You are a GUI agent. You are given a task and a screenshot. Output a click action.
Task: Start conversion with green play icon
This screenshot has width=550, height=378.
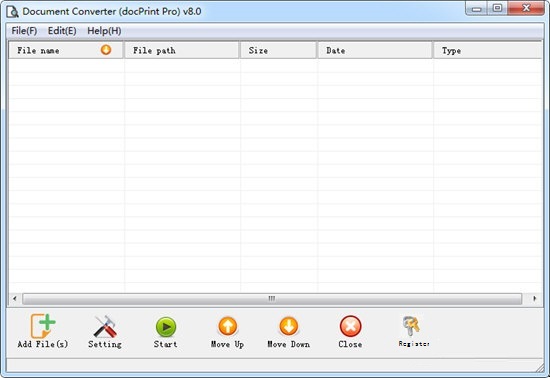166,327
